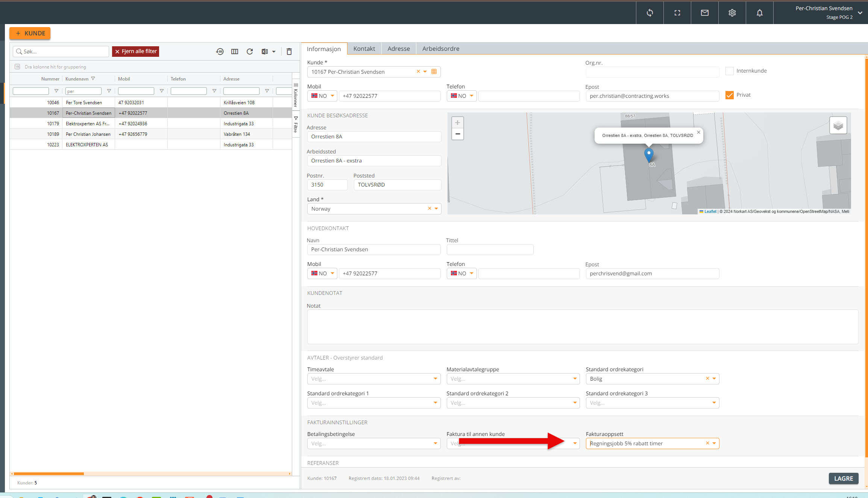Open the column chooser icon
Screen dimensions: 868x498
(235, 52)
